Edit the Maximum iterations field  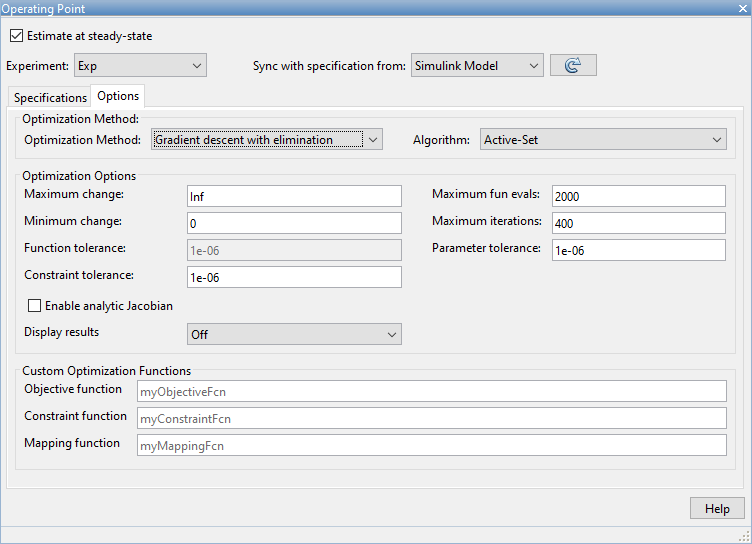pos(637,223)
